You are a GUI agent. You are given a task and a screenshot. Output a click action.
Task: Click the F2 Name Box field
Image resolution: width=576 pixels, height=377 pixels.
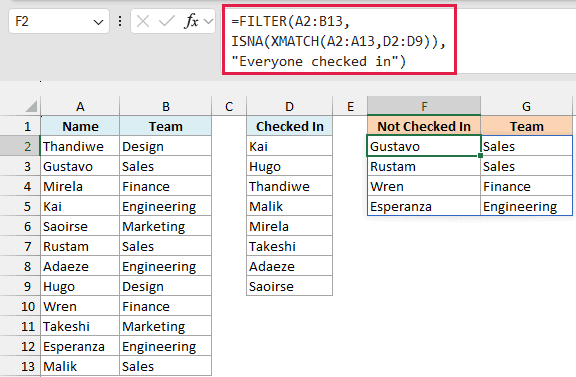coord(59,21)
